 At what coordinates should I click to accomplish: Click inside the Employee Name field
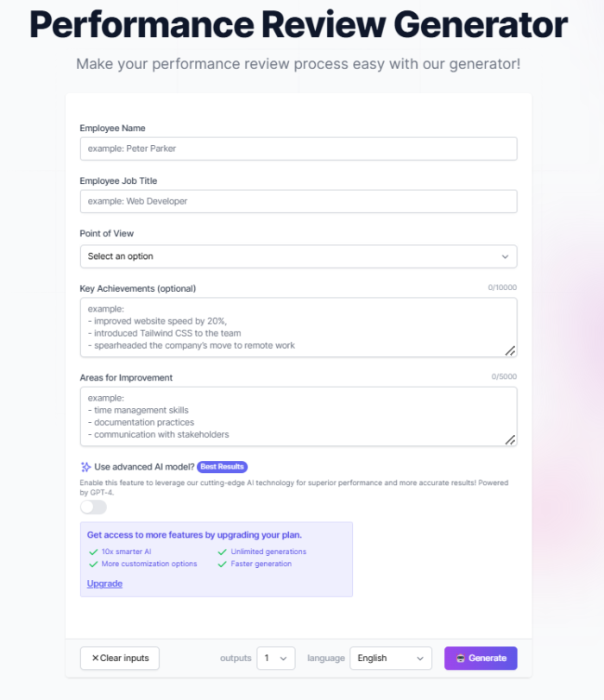(x=299, y=148)
